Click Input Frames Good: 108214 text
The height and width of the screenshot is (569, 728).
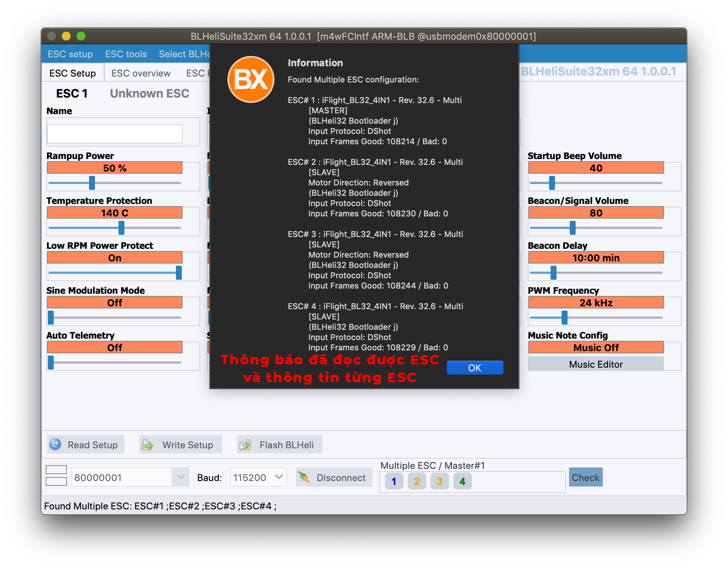click(378, 141)
